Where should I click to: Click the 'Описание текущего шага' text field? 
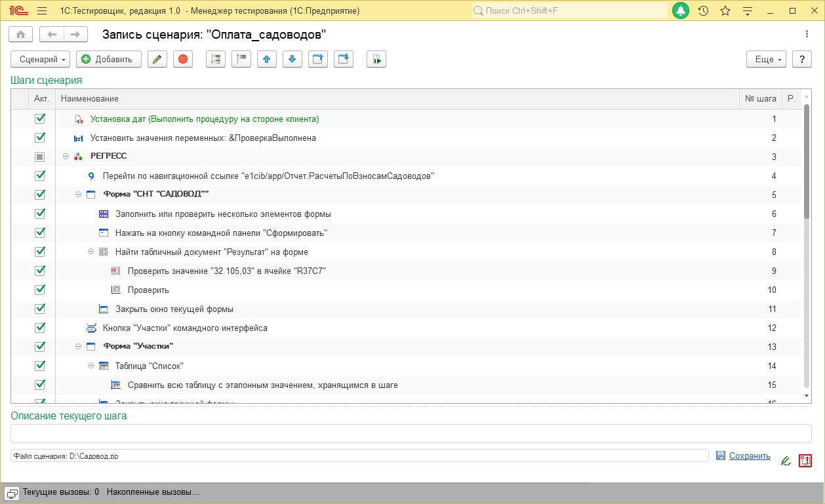[411, 433]
